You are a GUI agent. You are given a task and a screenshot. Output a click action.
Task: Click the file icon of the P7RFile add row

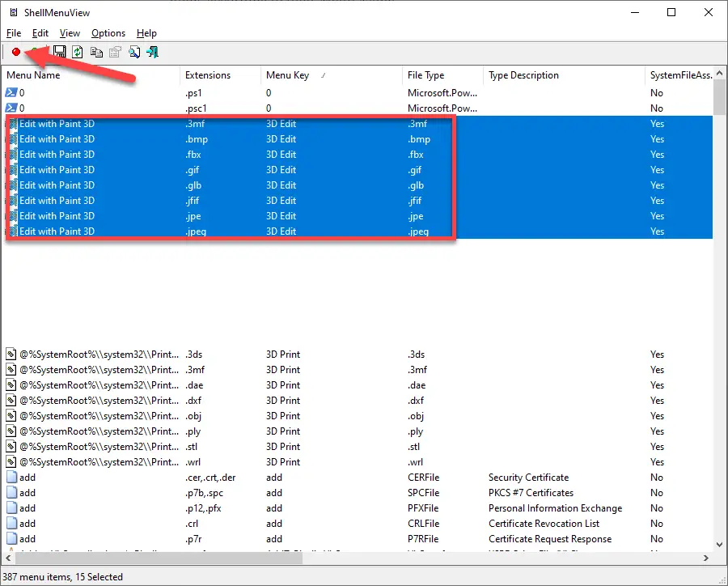[11, 538]
